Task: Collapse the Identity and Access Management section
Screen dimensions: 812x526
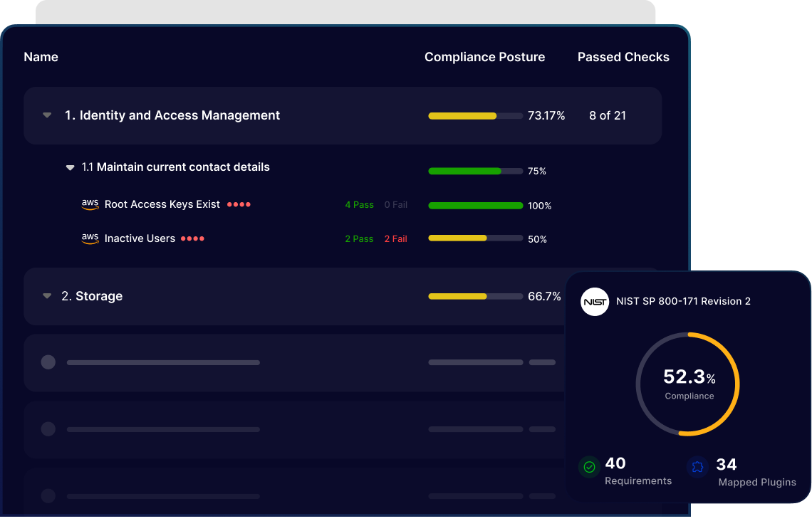Action: pyautogui.click(x=47, y=115)
